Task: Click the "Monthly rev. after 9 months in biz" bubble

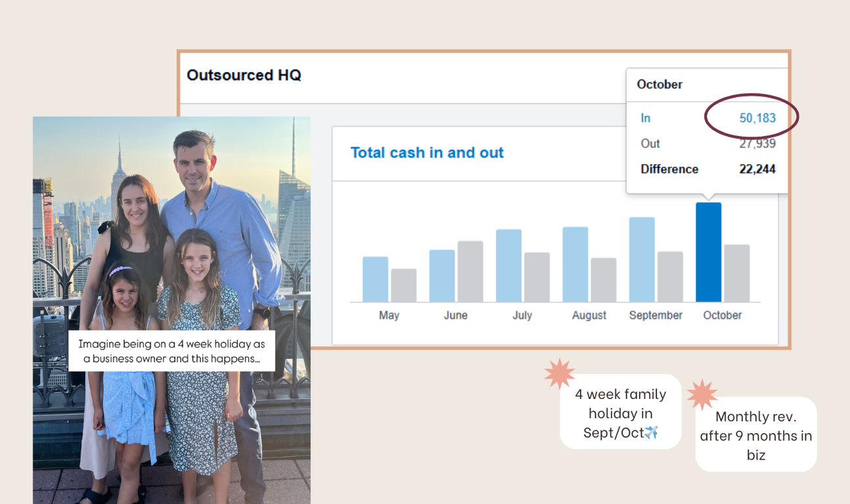Action: 756,434
